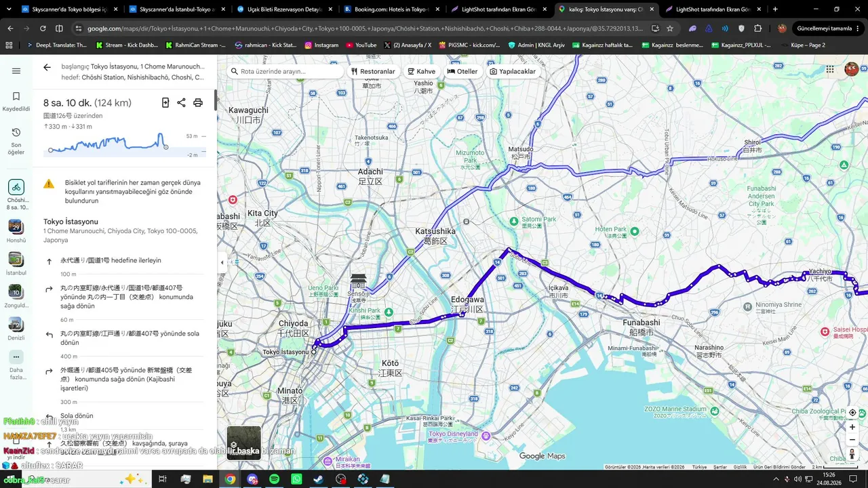Screen dimensions: 868x488
Task: Show more recent items (Daha fazla)
Action: tap(16, 365)
